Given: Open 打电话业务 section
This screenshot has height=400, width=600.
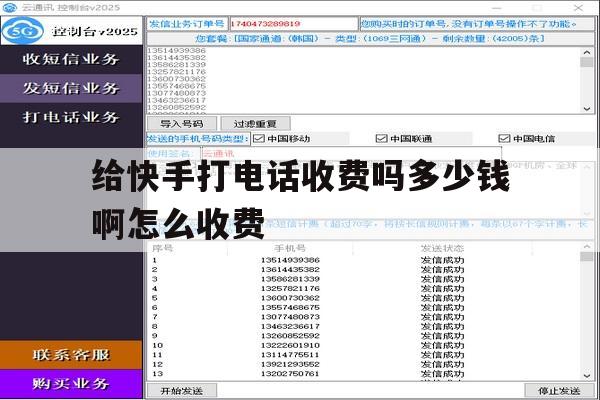Looking at the screenshot, I should (71, 117).
